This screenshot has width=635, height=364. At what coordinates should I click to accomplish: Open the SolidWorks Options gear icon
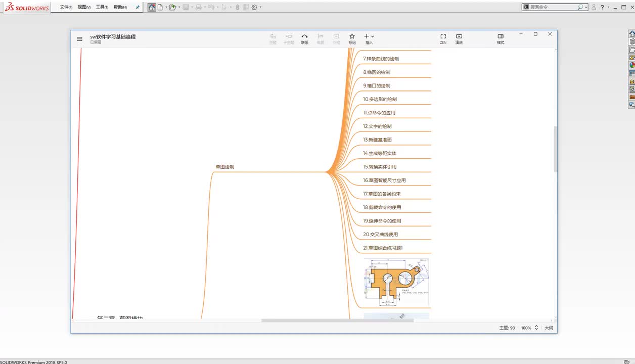254,7
